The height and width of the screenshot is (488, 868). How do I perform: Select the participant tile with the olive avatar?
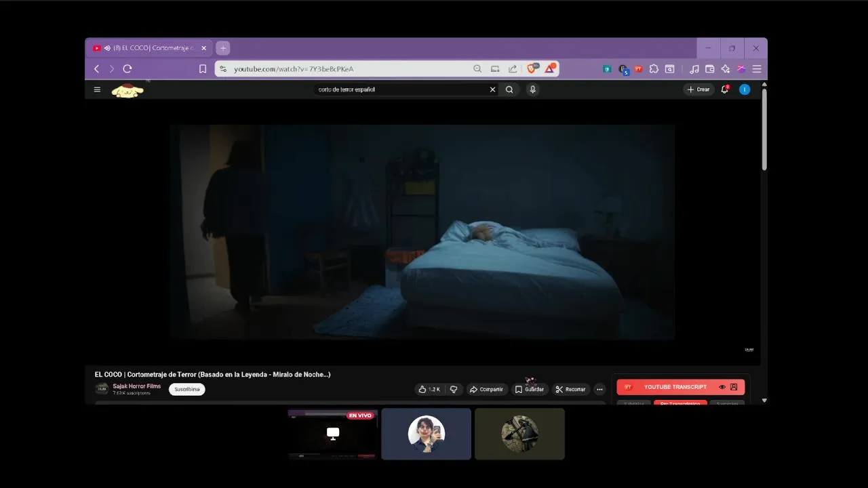coord(519,434)
